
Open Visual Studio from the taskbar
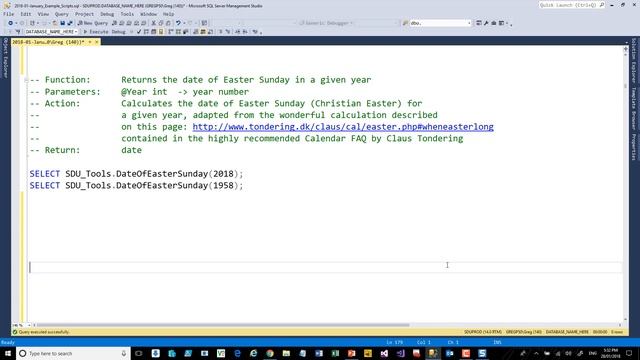(384, 353)
